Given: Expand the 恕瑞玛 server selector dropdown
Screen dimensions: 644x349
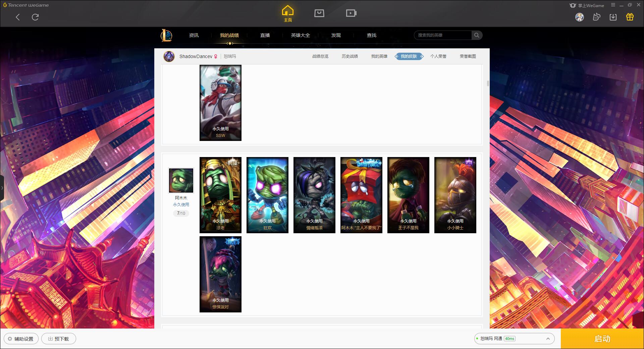Looking at the screenshot, I should [514, 339].
